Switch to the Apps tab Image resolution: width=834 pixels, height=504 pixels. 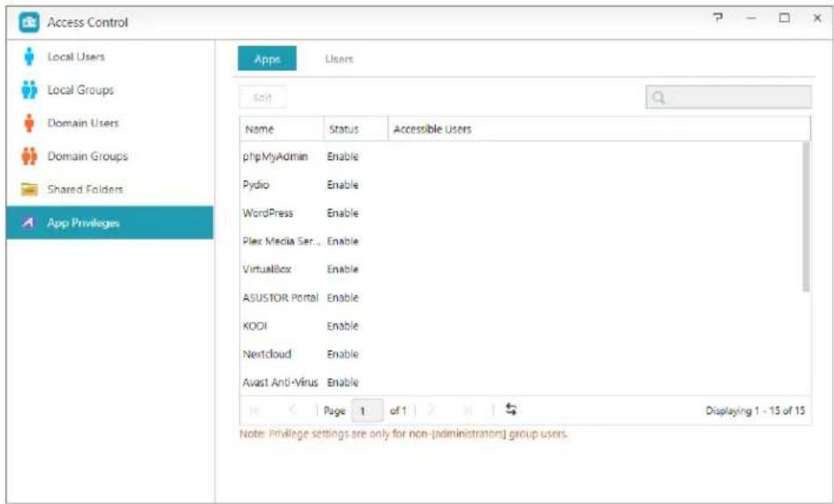267,58
